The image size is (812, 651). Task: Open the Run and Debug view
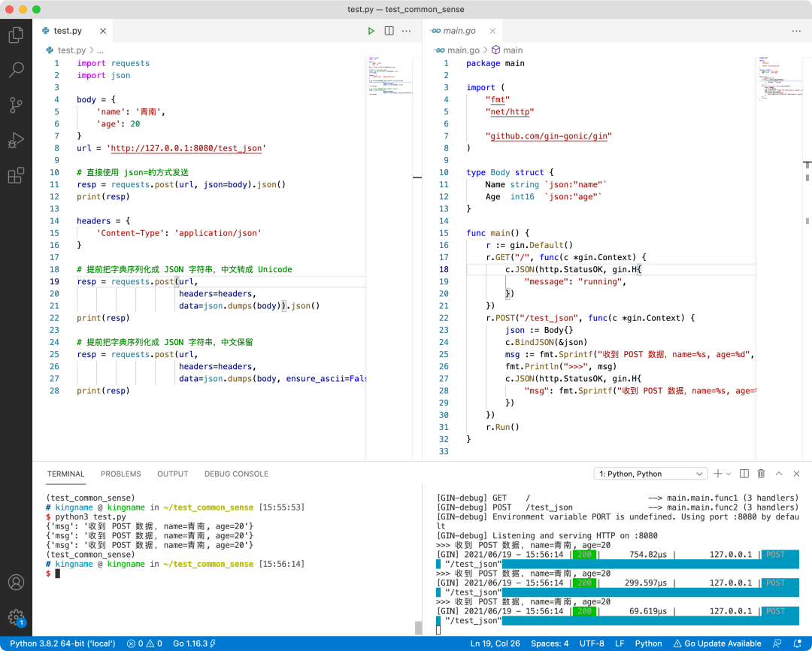point(16,141)
